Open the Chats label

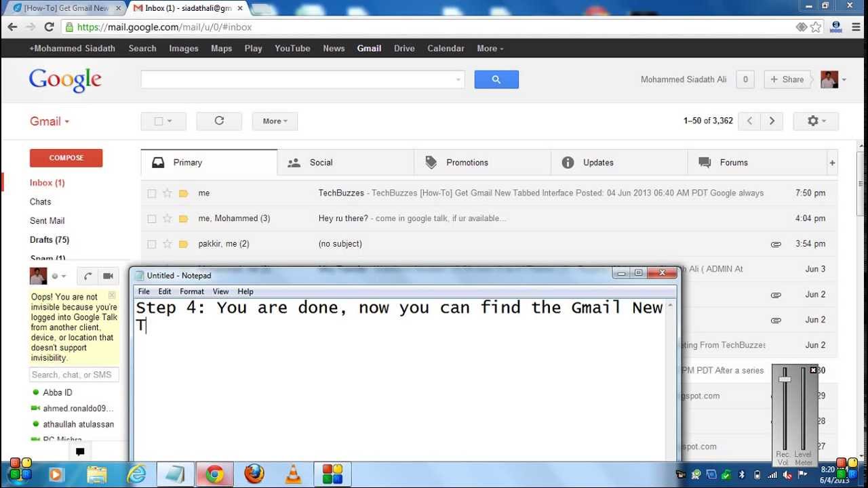40,202
